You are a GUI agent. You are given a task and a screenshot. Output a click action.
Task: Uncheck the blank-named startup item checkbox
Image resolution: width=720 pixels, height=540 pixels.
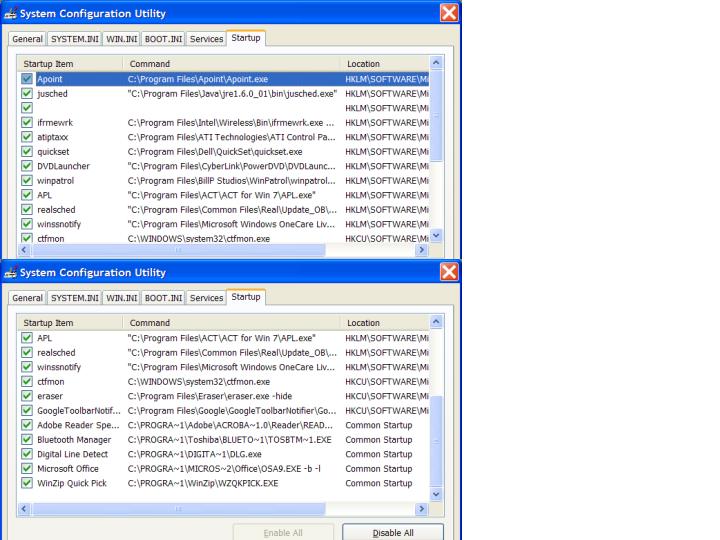[x=27, y=108]
